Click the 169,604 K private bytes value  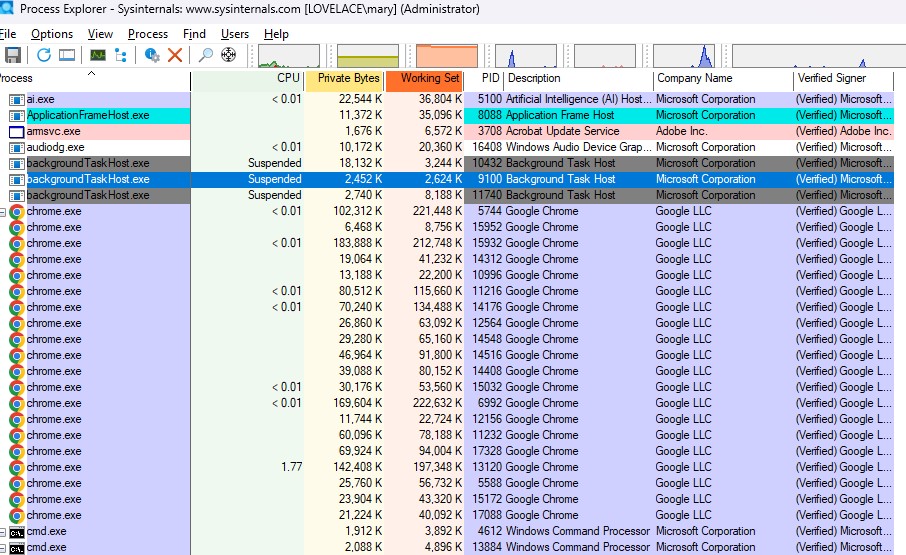pos(357,403)
